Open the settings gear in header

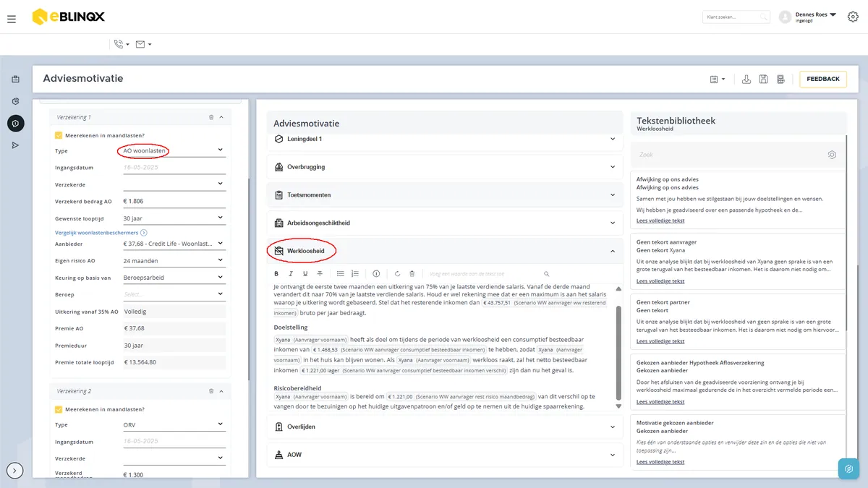pyautogui.click(x=853, y=17)
